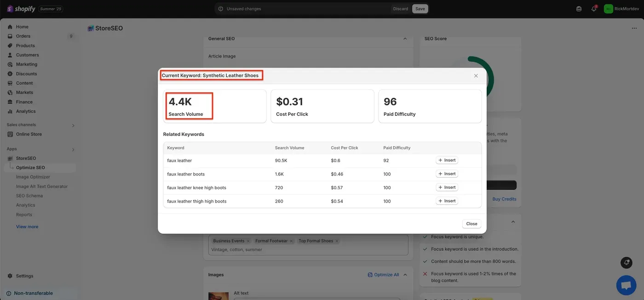The height and width of the screenshot is (300, 644).
Task: Expand the Sales channels section
Action: tap(73, 125)
